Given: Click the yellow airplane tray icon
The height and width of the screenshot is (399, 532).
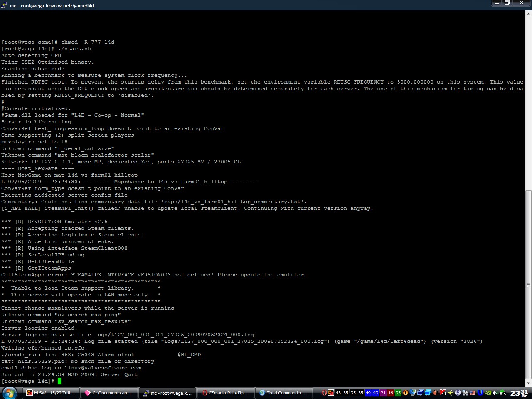Looking at the screenshot, I should tap(451, 393).
